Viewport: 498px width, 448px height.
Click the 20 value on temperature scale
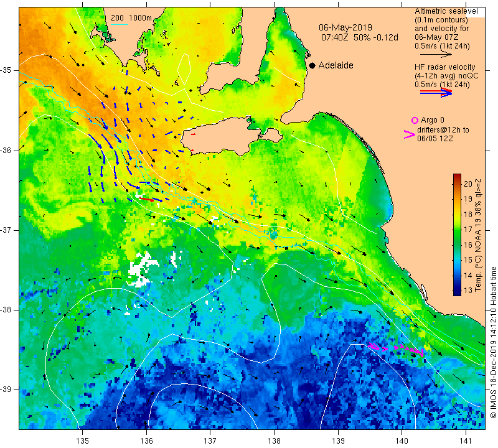pyautogui.click(x=468, y=184)
